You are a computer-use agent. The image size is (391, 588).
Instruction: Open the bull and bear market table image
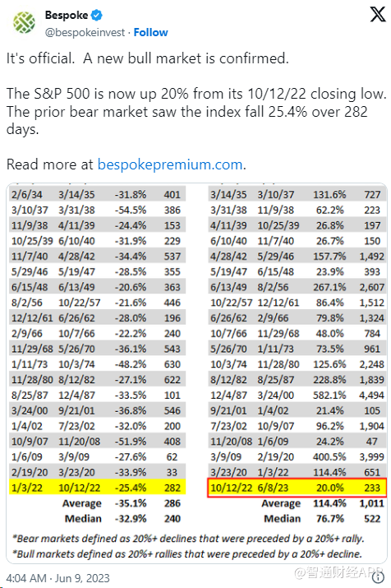(196, 373)
